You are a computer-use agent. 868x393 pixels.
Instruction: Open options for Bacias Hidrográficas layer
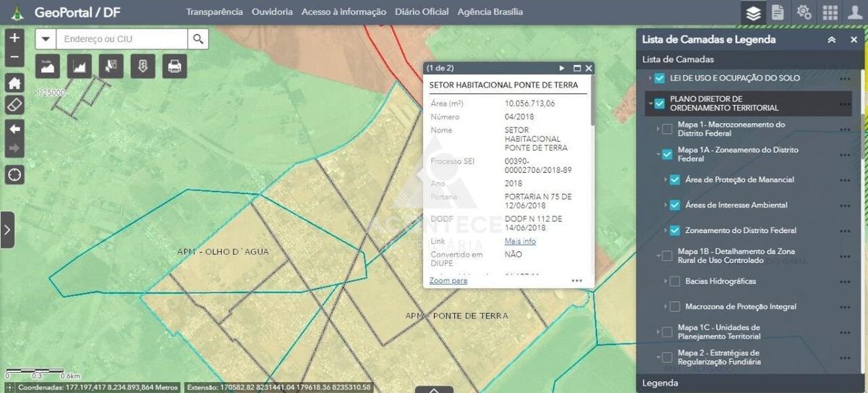click(x=845, y=281)
